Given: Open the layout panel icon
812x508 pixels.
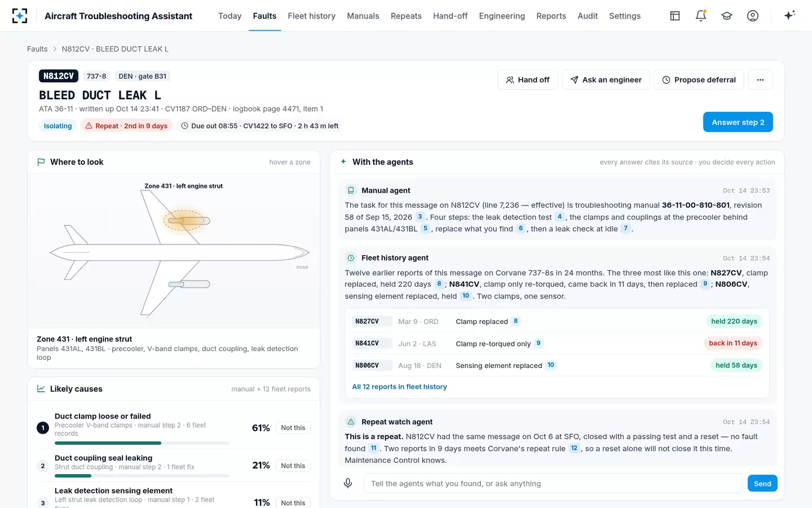Looking at the screenshot, I should coord(675,16).
